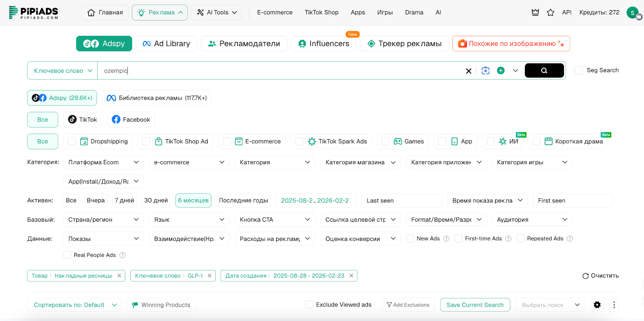Screen dimensions: 644x321
Task: Open settings gear icon near saved searches
Action: [x=597, y=305]
